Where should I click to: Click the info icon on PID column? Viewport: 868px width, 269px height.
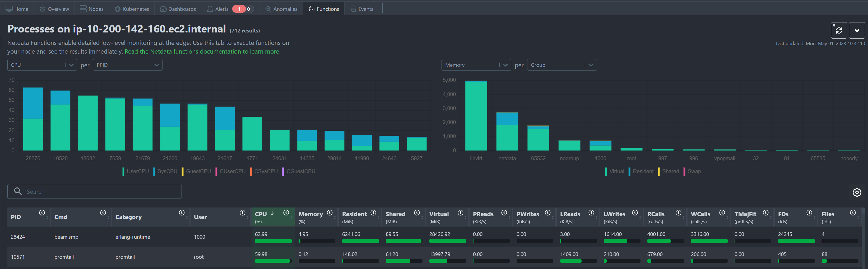click(42, 213)
